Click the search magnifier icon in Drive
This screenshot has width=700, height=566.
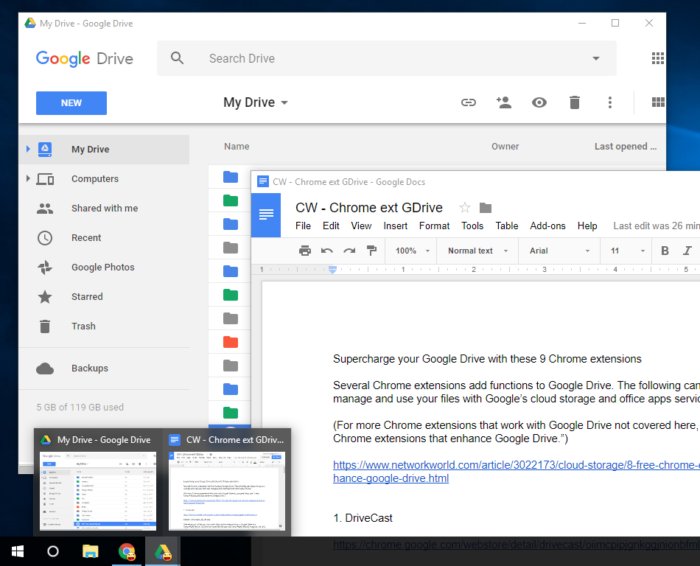177,58
